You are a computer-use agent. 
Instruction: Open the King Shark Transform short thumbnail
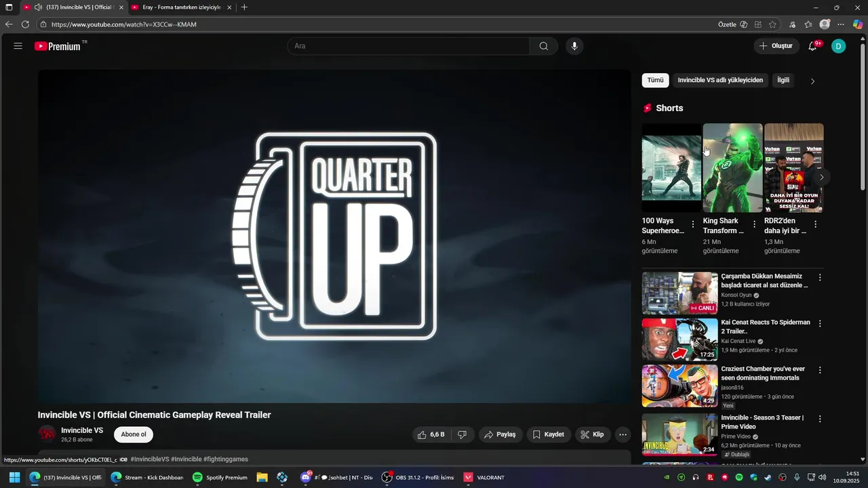coord(732,167)
